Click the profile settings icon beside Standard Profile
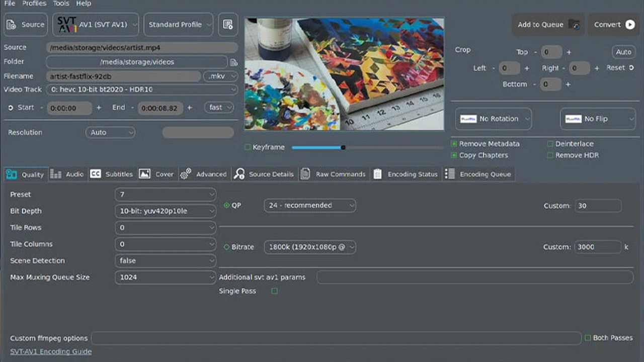The width and height of the screenshot is (644, 362). 228,25
